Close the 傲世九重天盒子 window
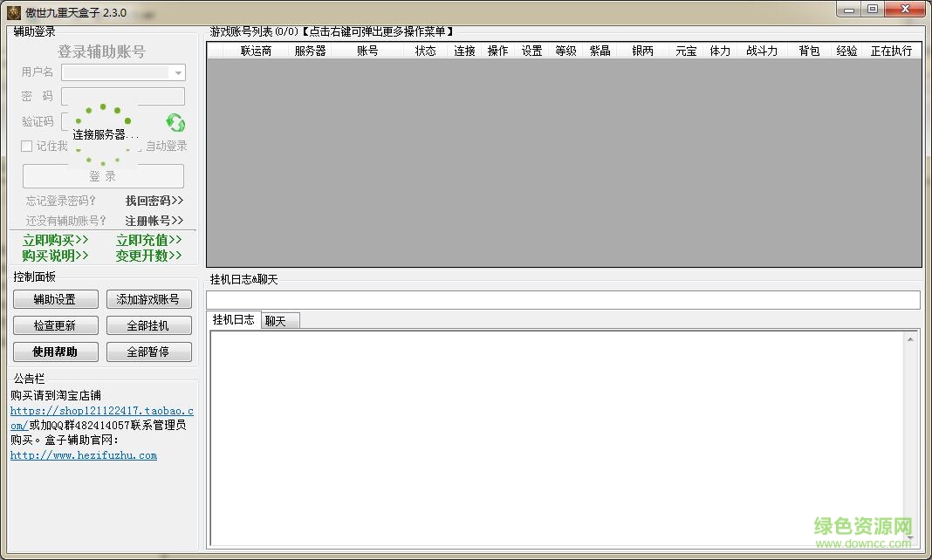 pos(905,9)
